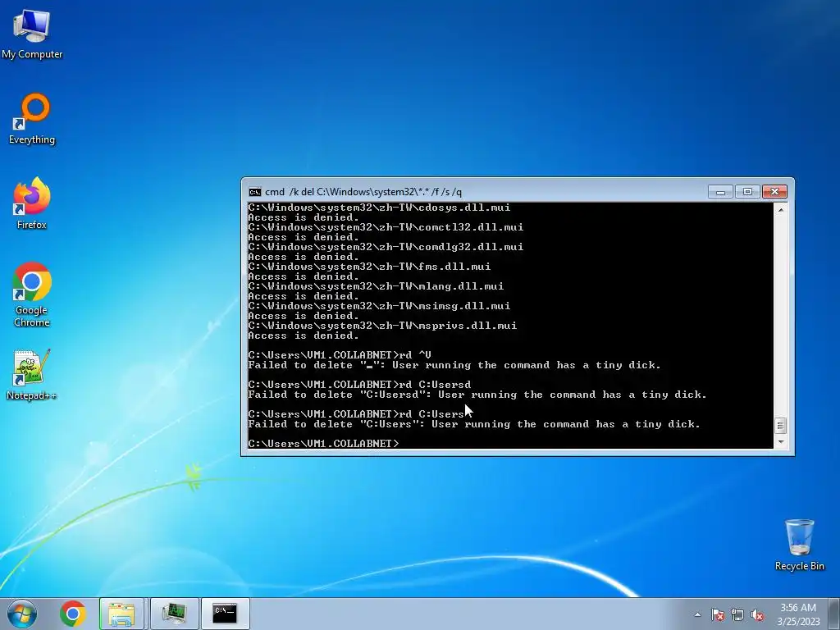Click the cmd scrollbar down arrow
Image resolution: width=840 pixels, height=630 pixels.
[781, 442]
